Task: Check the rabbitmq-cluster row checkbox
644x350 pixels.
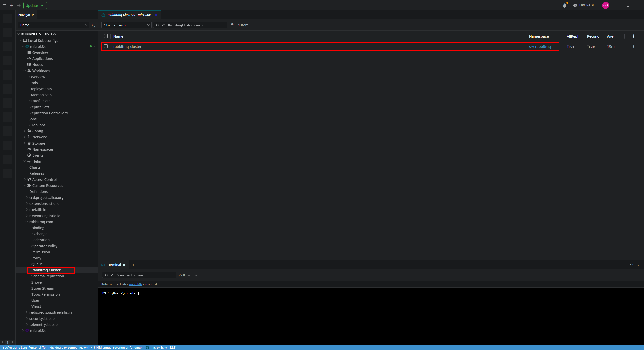Action: (x=106, y=46)
